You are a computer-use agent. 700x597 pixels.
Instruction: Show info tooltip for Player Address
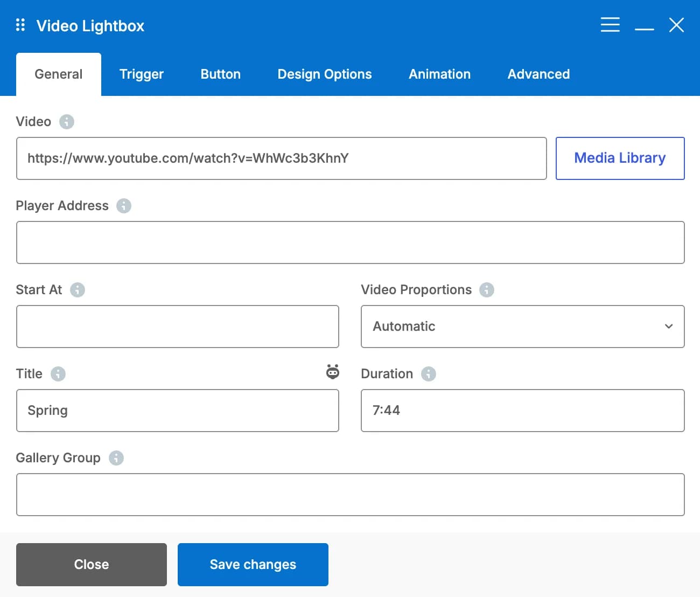click(124, 206)
